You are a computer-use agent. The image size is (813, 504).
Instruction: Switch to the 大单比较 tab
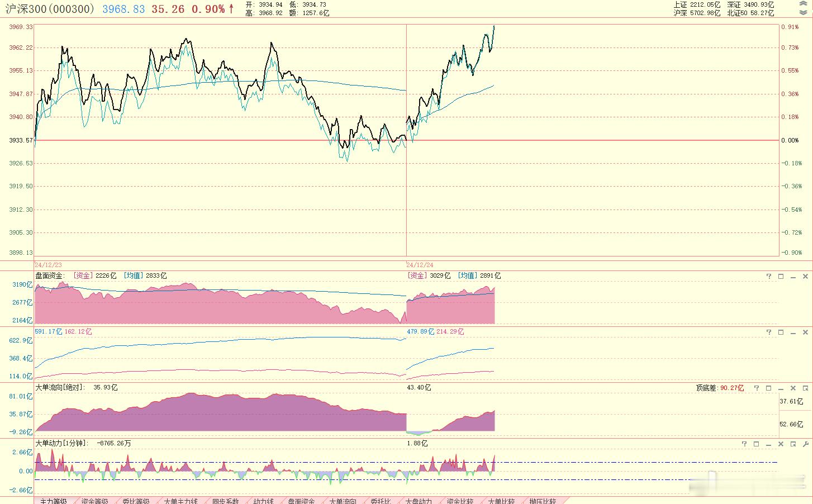(501, 501)
